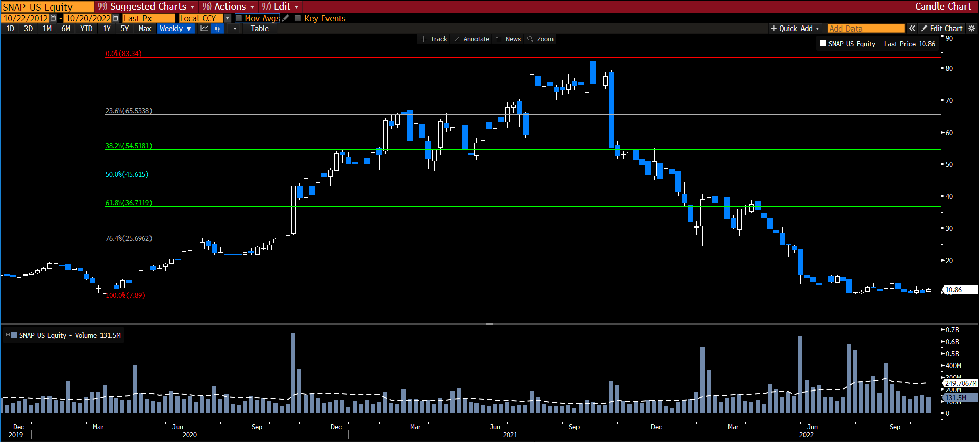Switch to the Table view
The height and width of the screenshot is (442, 980).
(259, 29)
